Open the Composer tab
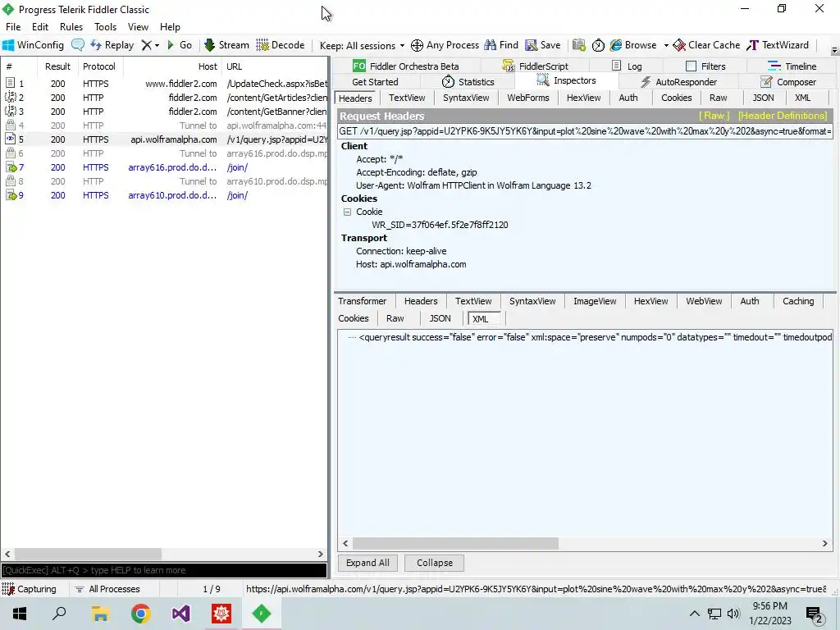The width and height of the screenshot is (840, 630). tap(788, 82)
